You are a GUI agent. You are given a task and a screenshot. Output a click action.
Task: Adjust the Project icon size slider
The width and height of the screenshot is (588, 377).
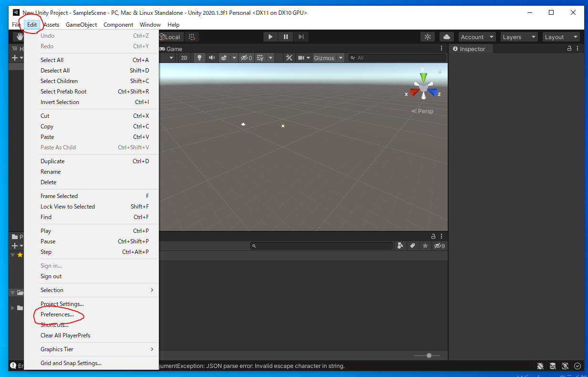(x=429, y=355)
